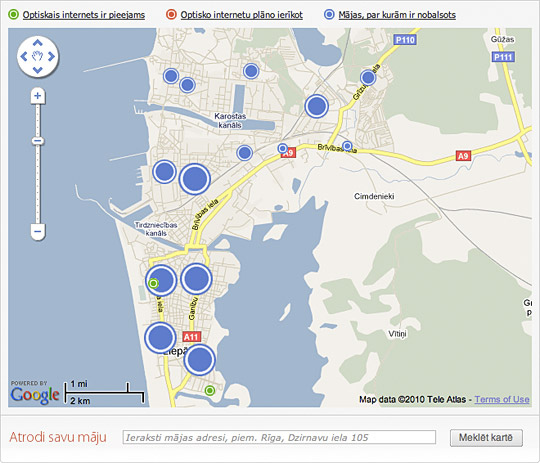The image size is (540, 463).
Task: Click the green marker near the beach
Action: coord(153,284)
